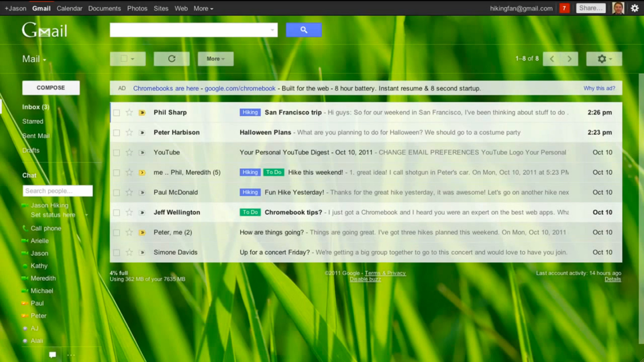644x362 pixels.
Task: Go to the next page of emails
Action: 569,59
